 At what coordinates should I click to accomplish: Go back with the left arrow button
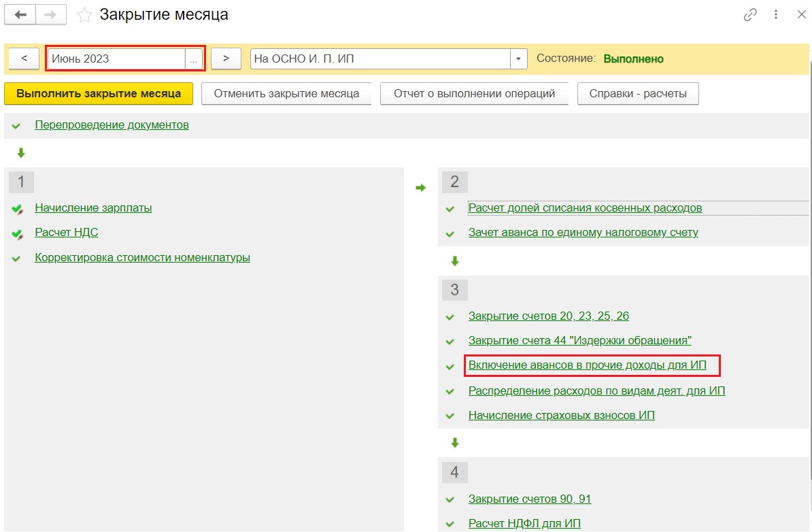coord(20,14)
